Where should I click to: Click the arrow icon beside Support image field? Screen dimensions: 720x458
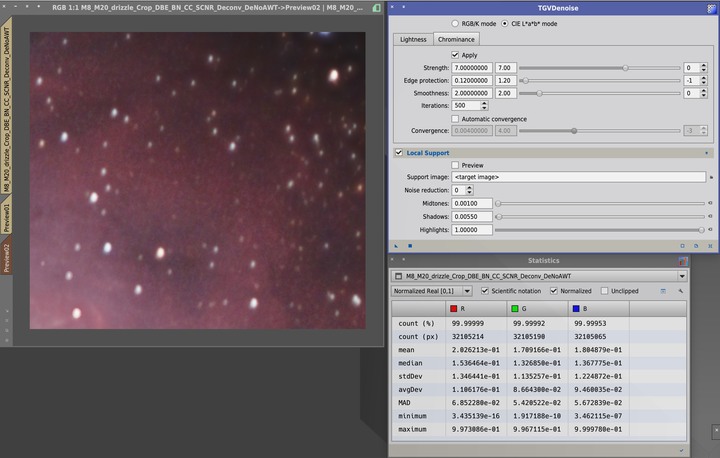click(711, 177)
